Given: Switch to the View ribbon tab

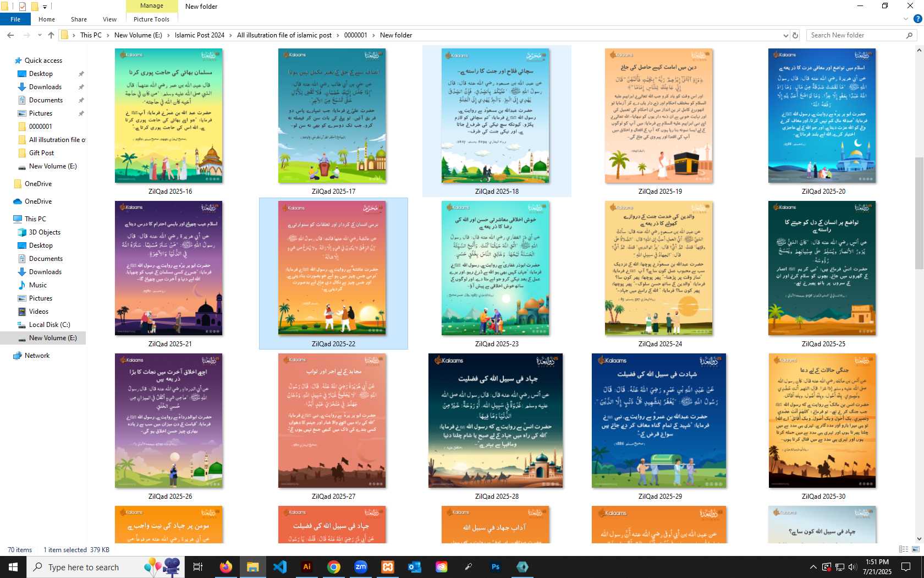Looking at the screenshot, I should tap(109, 19).
